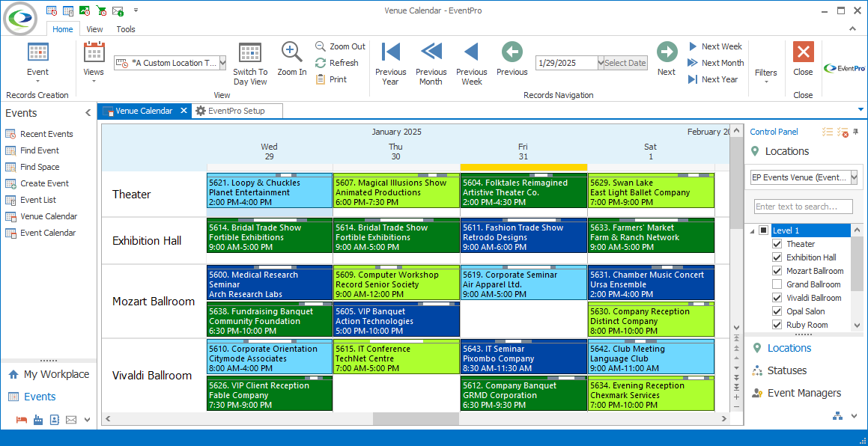Uncheck the Mozart Ballroom checkbox
The height and width of the screenshot is (446, 868).
[x=777, y=271]
